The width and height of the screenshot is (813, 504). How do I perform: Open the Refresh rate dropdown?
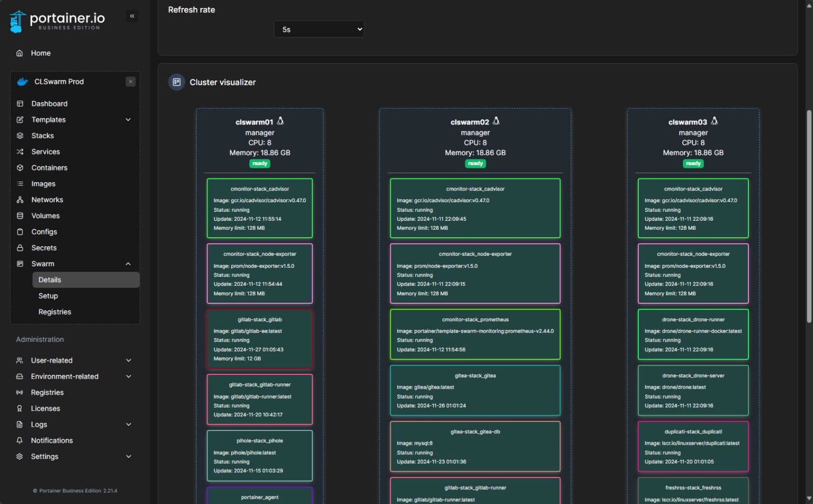click(319, 29)
